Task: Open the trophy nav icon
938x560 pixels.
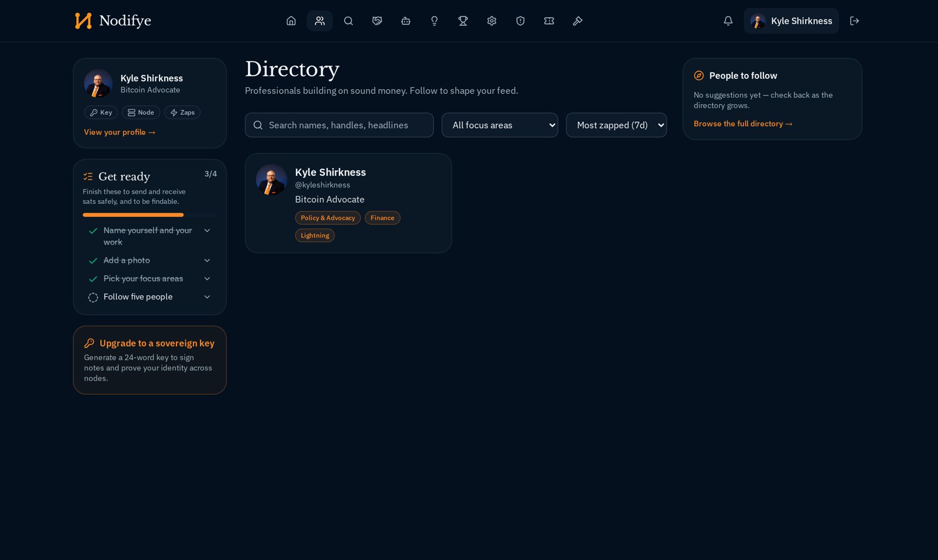Action: [463, 21]
